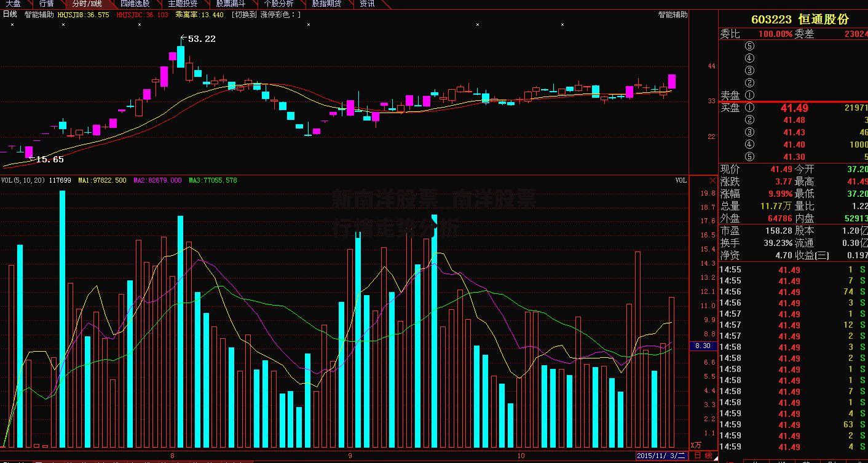Open the 股指期货 tab

pos(326,4)
